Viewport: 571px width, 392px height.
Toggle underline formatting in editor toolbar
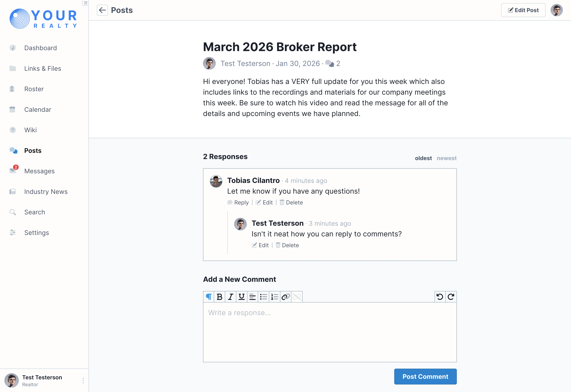[x=241, y=297]
